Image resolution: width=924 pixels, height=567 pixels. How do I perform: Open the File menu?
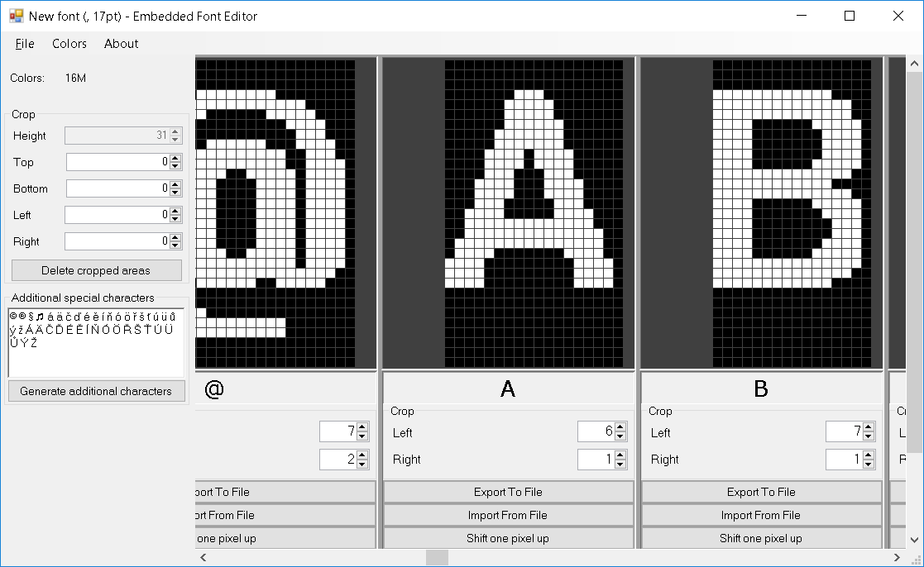25,44
